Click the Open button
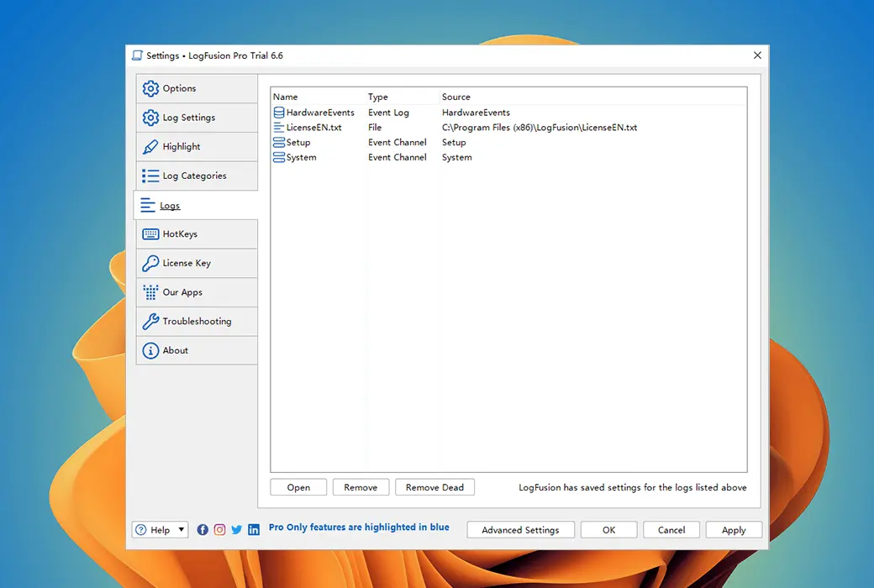 (299, 487)
